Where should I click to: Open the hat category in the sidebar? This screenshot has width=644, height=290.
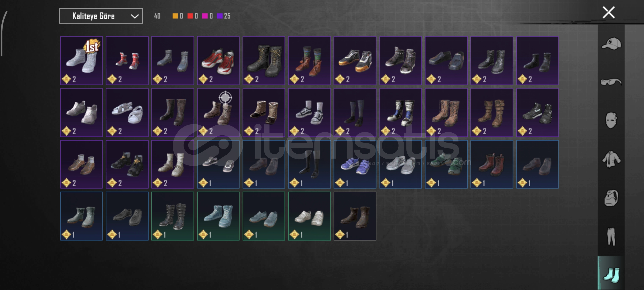(611, 44)
